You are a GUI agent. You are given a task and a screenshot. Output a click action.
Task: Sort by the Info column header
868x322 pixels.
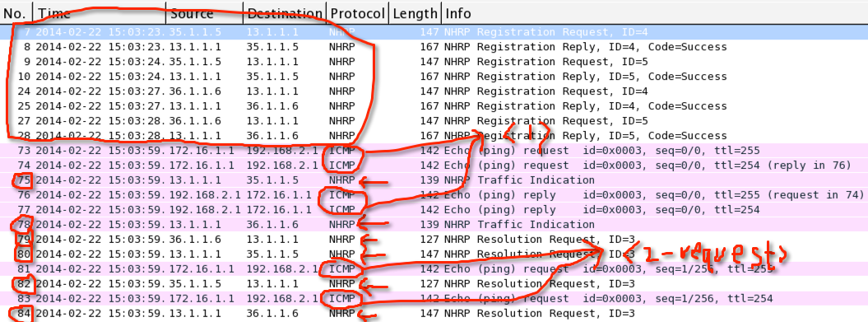[655, 13]
